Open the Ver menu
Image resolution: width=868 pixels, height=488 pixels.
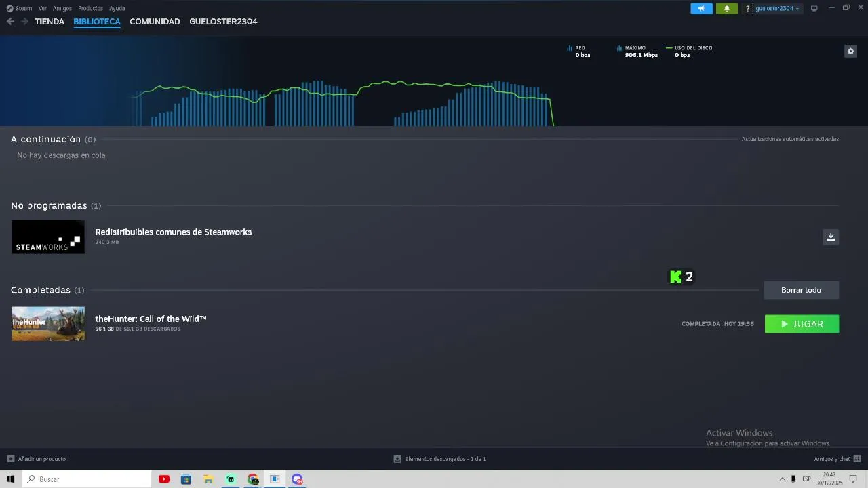click(x=43, y=9)
